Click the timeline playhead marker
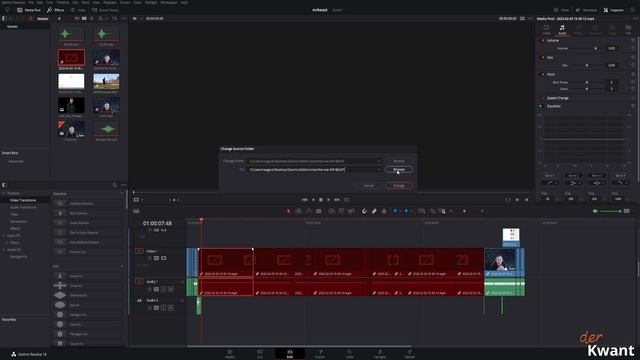The image size is (640, 360). [201, 220]
